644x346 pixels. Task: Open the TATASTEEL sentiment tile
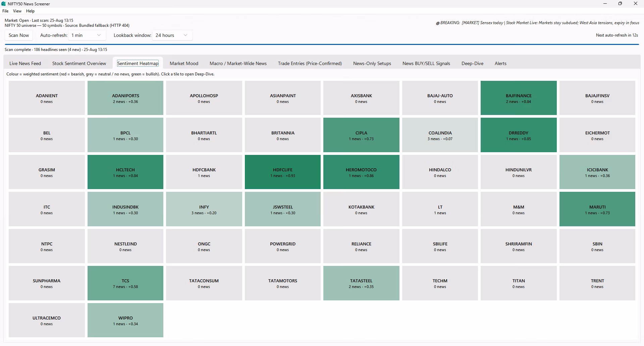[x=361, y=283]
